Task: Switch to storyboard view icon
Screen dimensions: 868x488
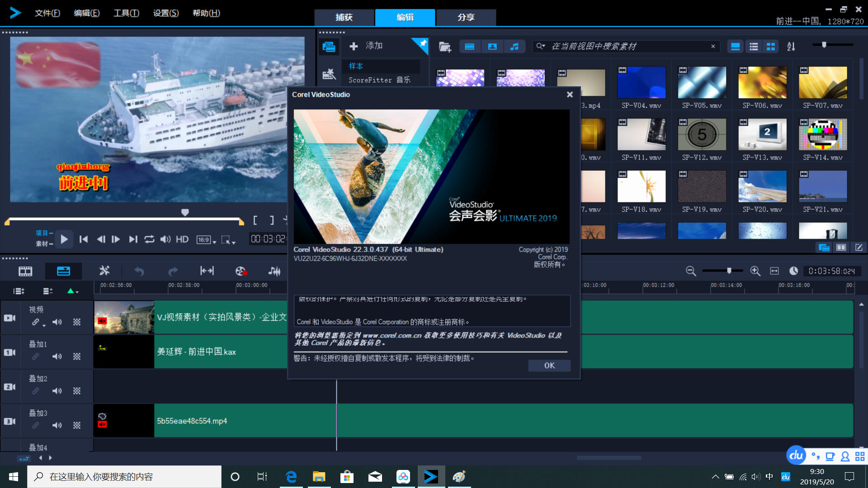Action: tap(25, 271)
